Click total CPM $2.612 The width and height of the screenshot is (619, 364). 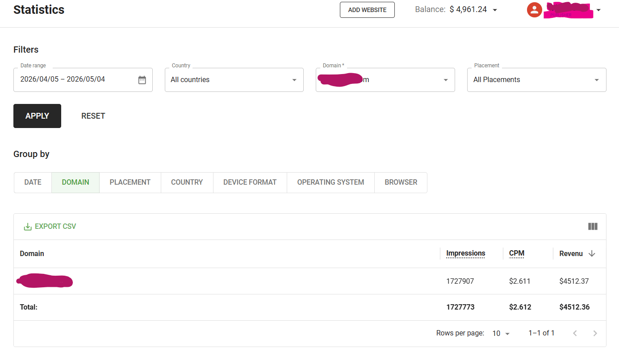coord(520,307)
